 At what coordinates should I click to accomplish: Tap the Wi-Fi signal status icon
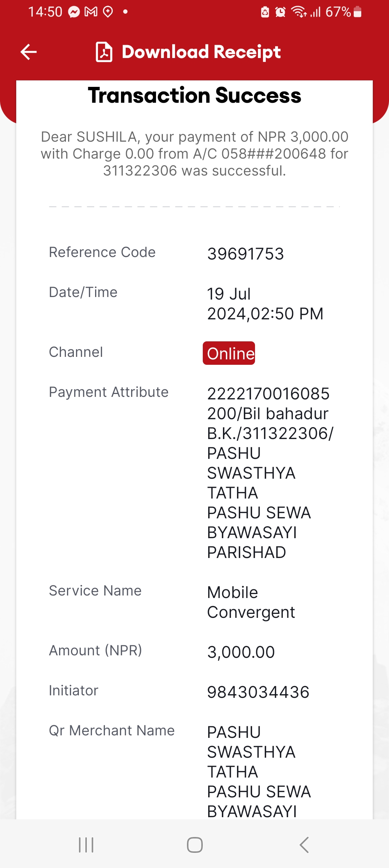(299, 12)
